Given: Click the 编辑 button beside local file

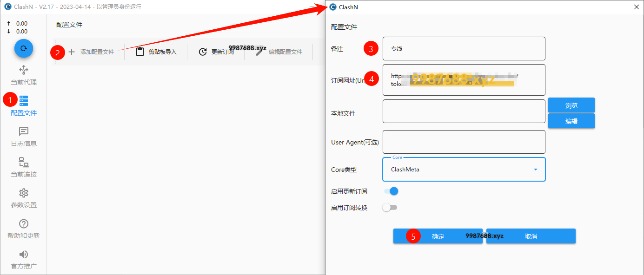Looking at the screenshot, I should [571, 121].
